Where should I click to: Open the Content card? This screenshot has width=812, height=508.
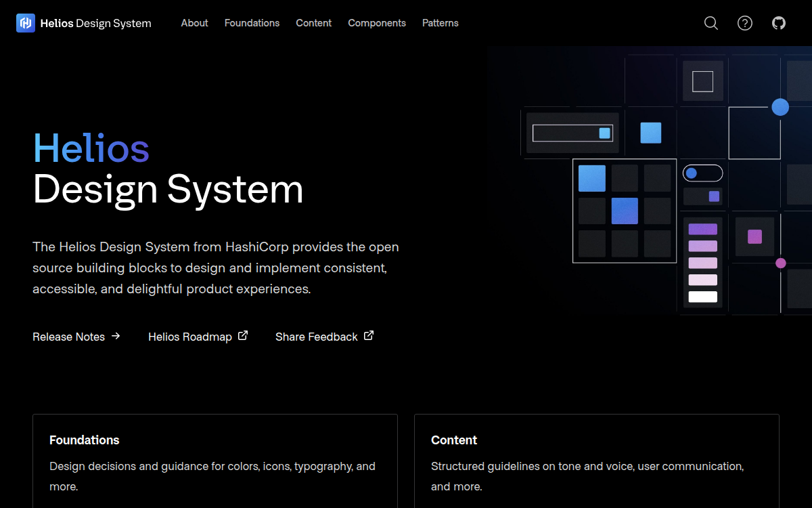pyautogui.click(x=597, y=461)
